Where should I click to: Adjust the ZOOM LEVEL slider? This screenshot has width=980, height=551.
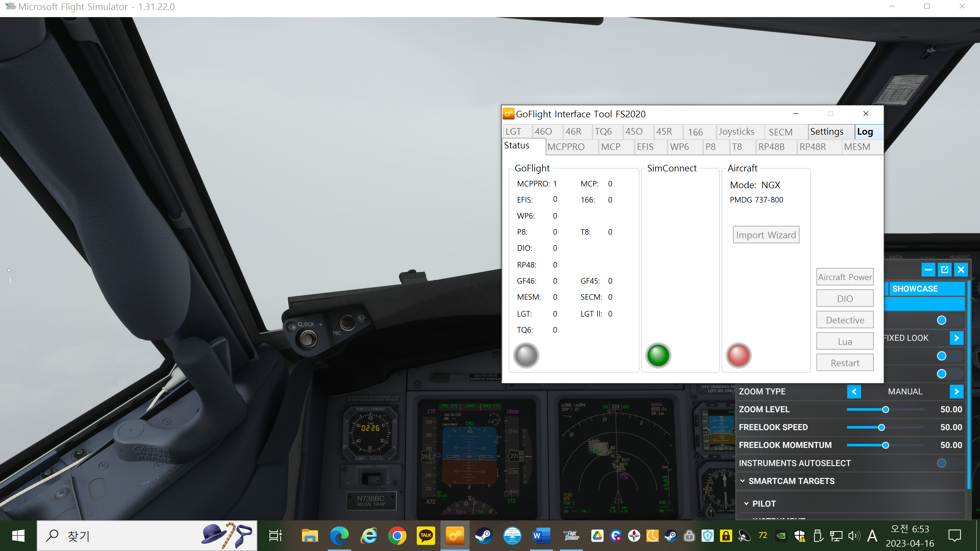click(x=885, y=409)
